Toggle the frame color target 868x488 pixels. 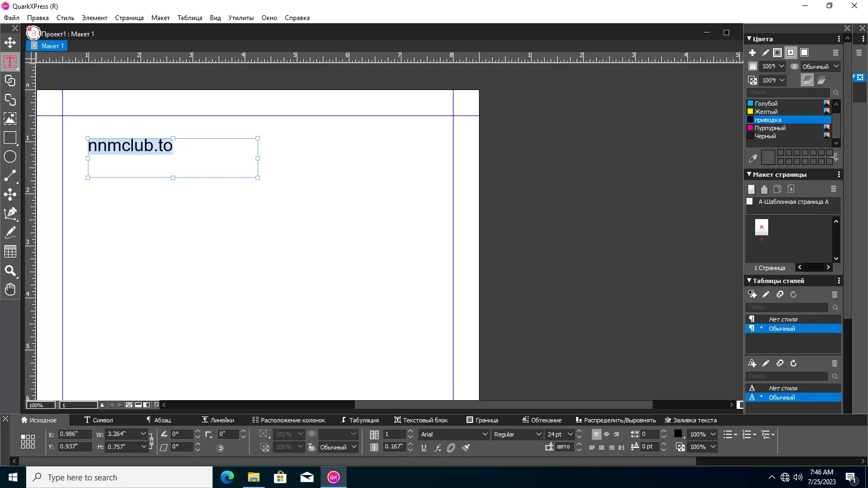[777, 53]
